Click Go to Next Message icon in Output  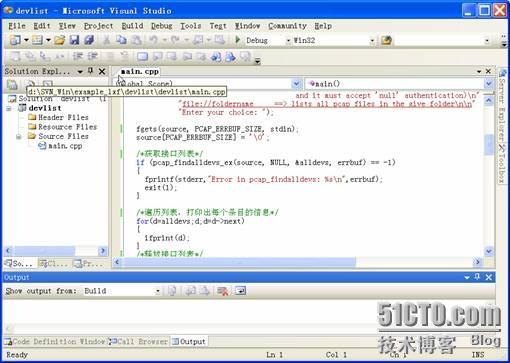(x=204, y=291)
